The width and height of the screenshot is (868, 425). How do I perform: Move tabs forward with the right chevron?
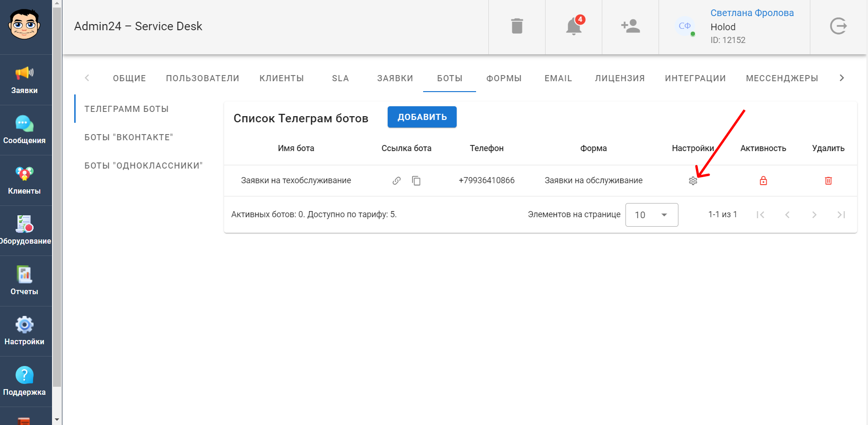tap(842, 78)
